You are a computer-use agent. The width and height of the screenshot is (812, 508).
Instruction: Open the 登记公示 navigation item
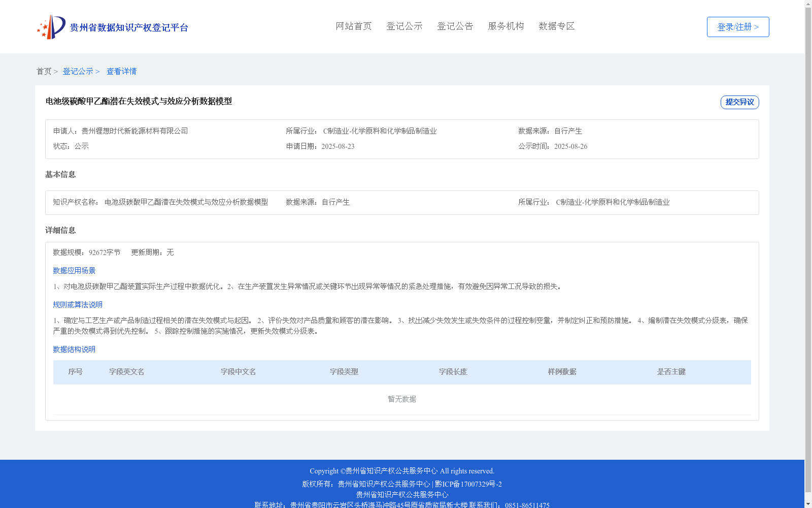click(404, 26)
